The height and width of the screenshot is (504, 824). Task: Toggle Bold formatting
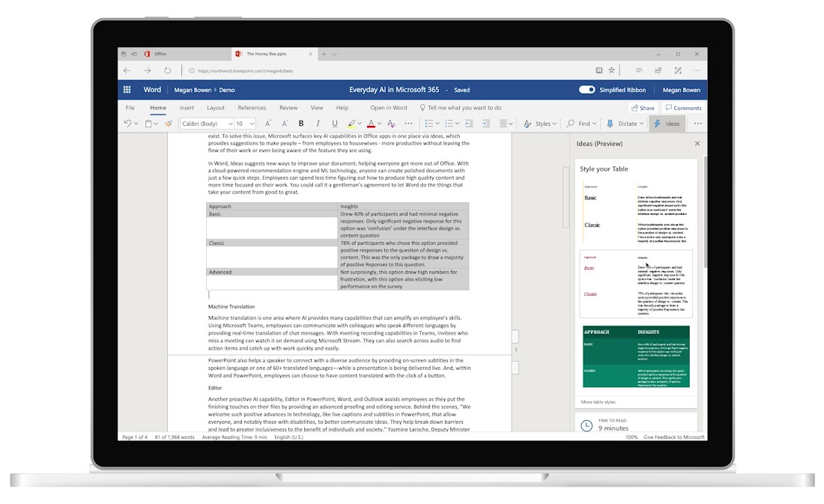click(x=300, y=124)
